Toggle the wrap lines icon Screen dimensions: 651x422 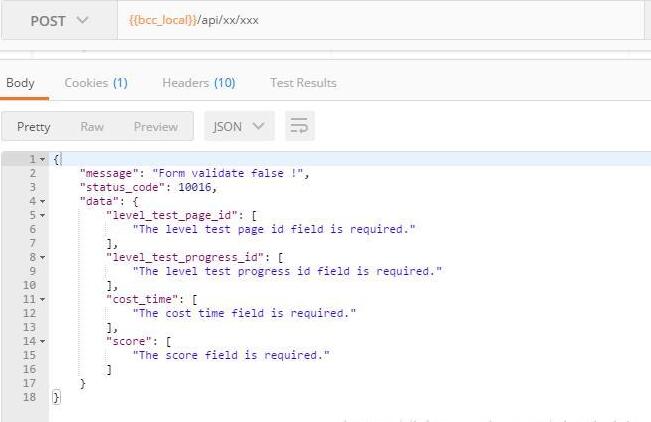click(x=299, y=127)
